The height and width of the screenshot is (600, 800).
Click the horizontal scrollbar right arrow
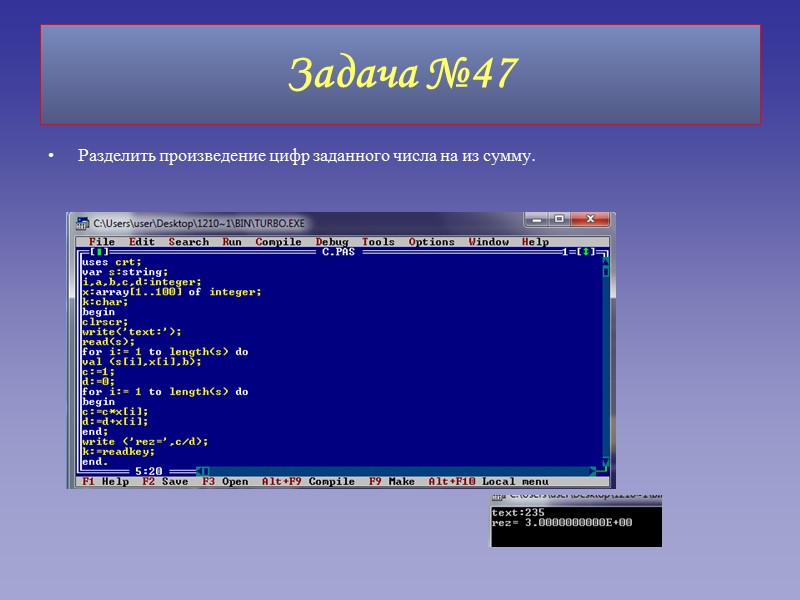point(592,471)
